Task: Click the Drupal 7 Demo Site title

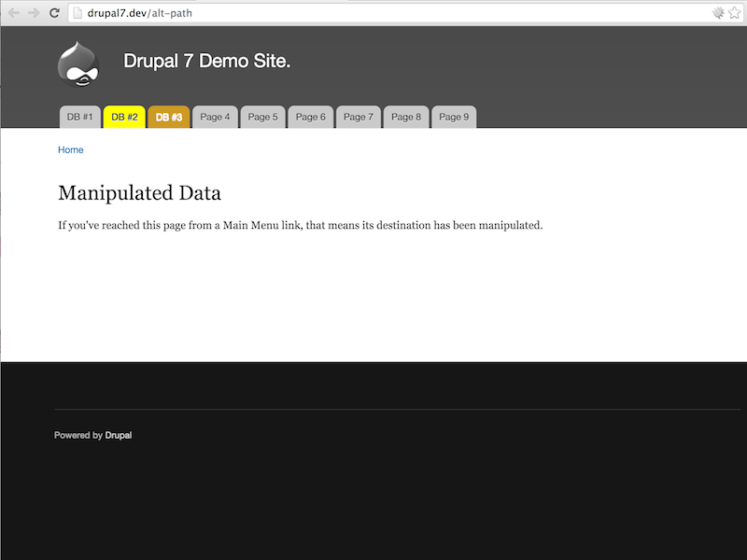Action: (x=207, y=61)
